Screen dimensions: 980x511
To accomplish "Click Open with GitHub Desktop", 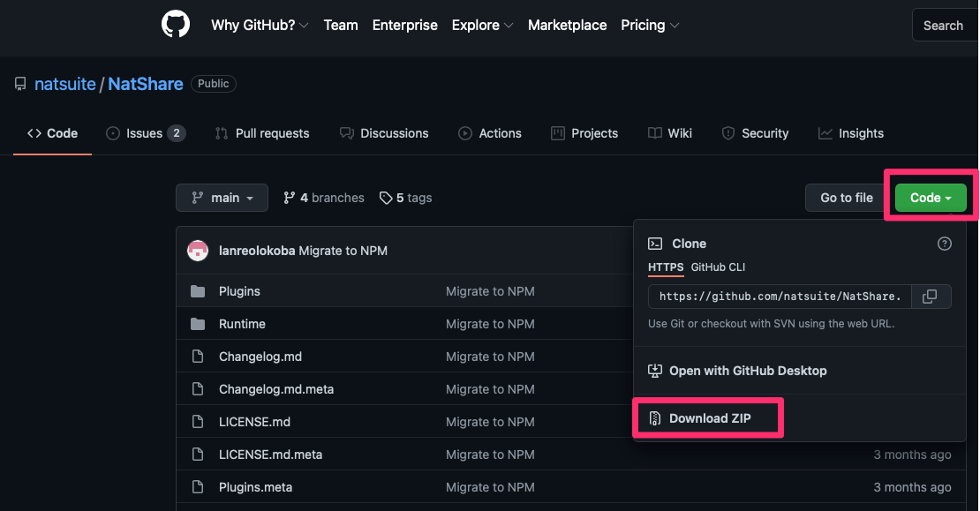I will point(737,371).
